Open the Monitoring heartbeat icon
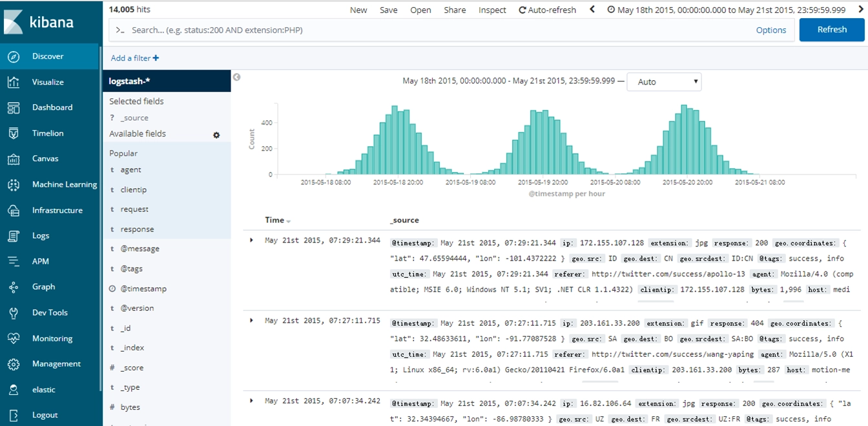Viewport: 868px width, 426px height. (14, 338)
